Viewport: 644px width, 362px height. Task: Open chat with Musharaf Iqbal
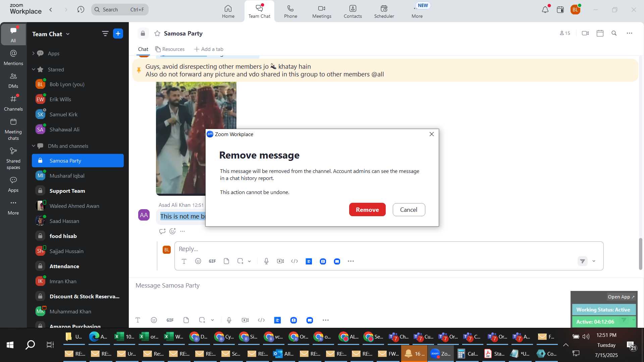[x=78, y=176]
